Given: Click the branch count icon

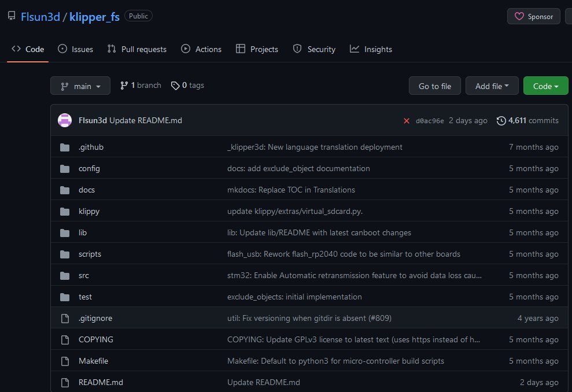Looking at the screenshot, I should pos(124,86).
